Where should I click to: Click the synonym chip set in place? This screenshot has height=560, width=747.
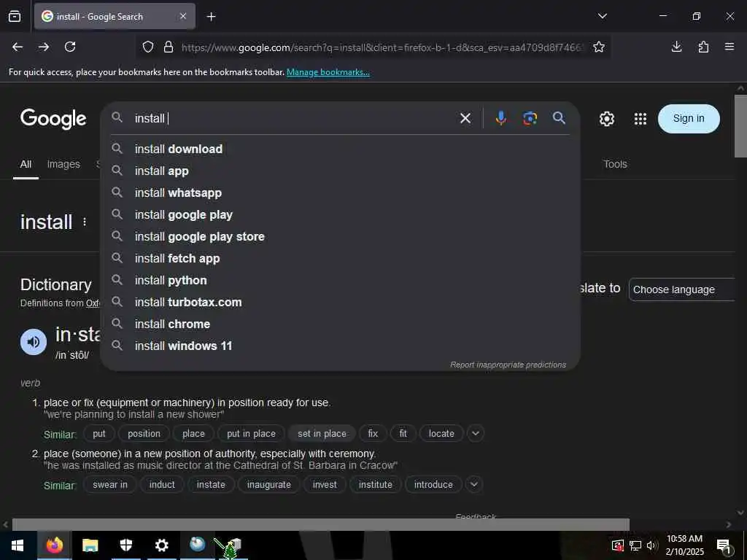click(x=322, y=433)
